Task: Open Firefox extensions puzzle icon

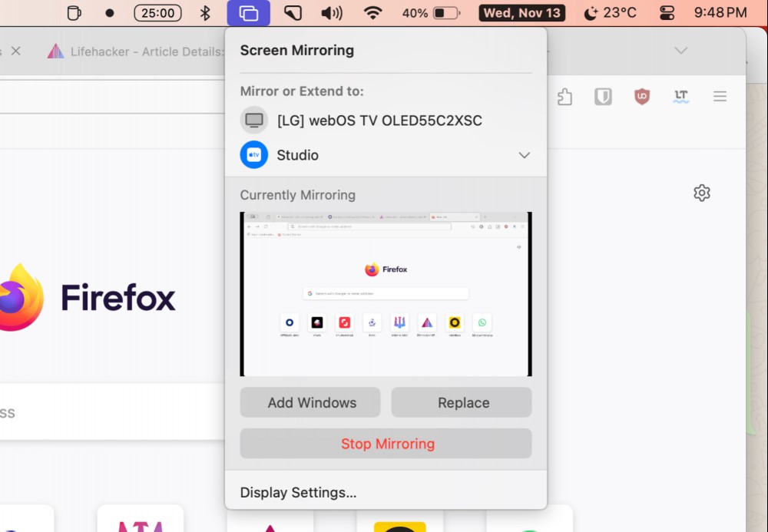Action: pos(564,97)
